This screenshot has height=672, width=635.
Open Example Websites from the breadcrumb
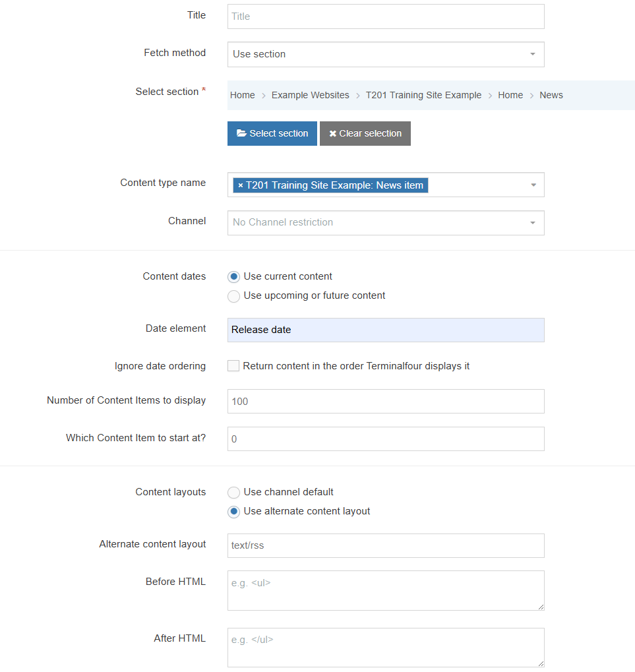pyautogui.click(x=310, y=95)
